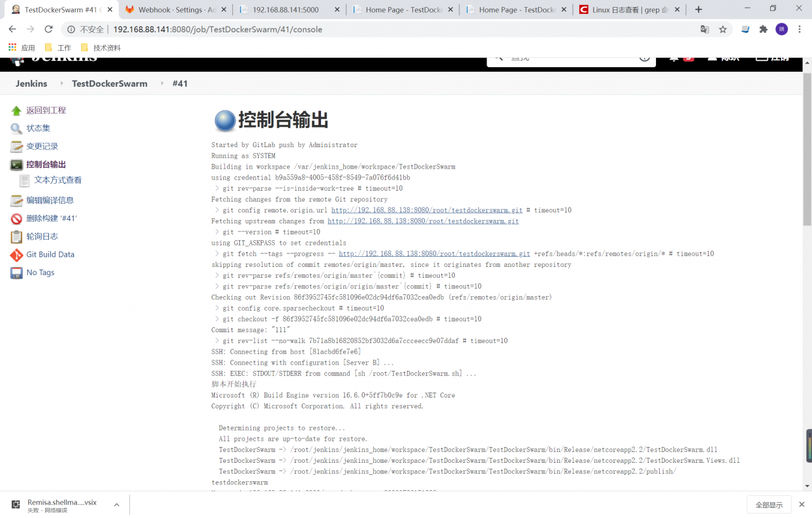This screenshot has height=518, width=812.
Task: Click the red prohibit icon beside 删除构建
Action: pyautogui.click(x=16, y=219)
